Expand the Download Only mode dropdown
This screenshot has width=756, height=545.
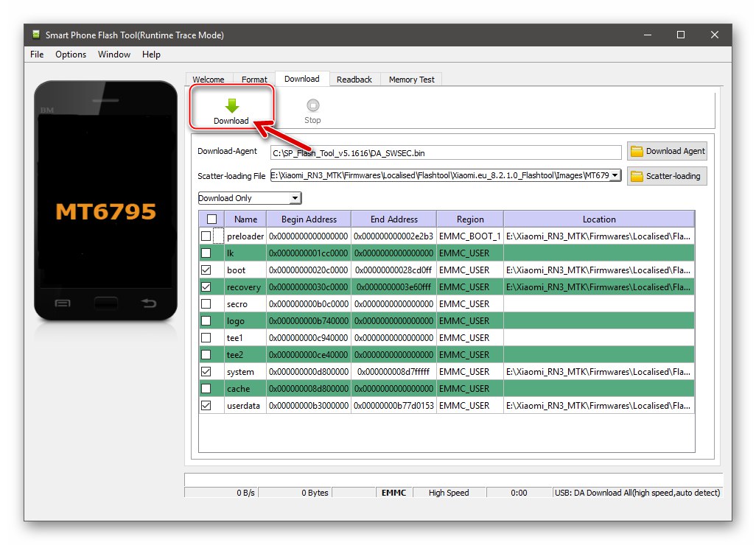click(x=295, y=198)
